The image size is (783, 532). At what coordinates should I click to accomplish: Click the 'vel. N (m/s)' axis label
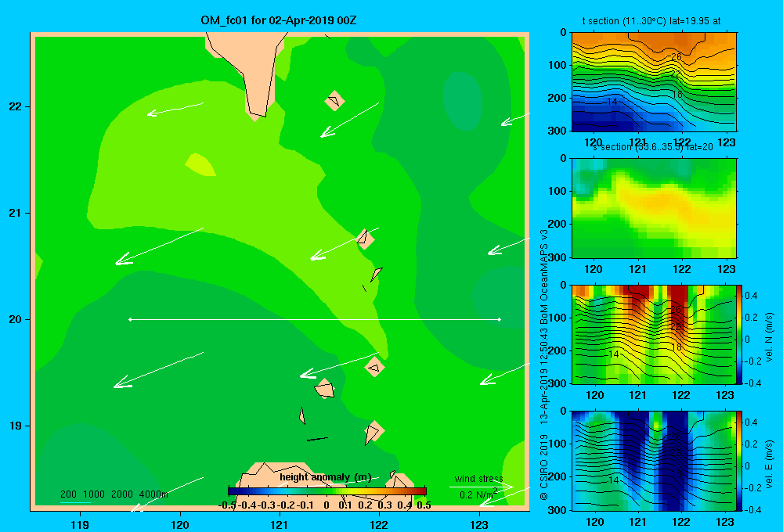click(x=770, y=337)
